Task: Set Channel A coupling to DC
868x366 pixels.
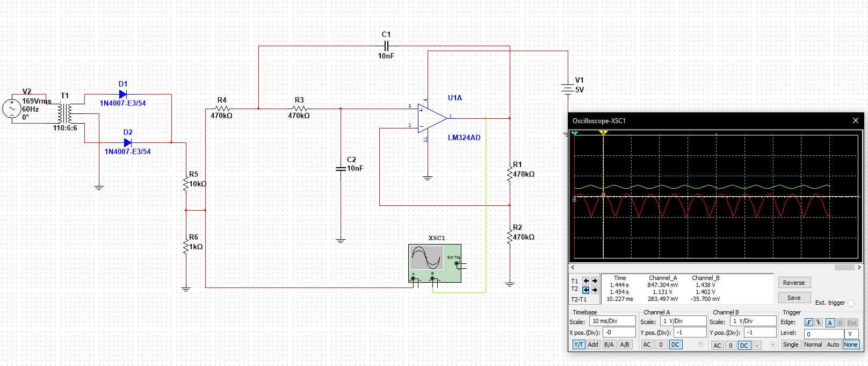Action: click(x=675, y=345)
